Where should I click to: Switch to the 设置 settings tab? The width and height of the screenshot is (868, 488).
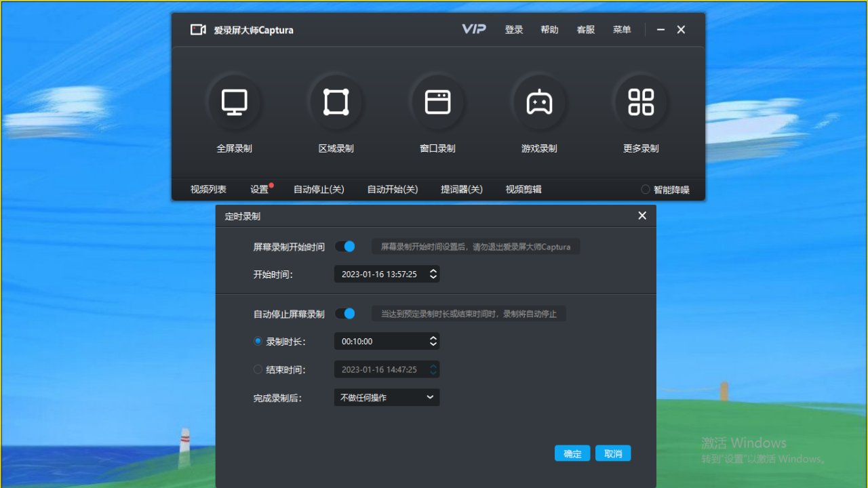pyautogui.click(x=260, y=189)
